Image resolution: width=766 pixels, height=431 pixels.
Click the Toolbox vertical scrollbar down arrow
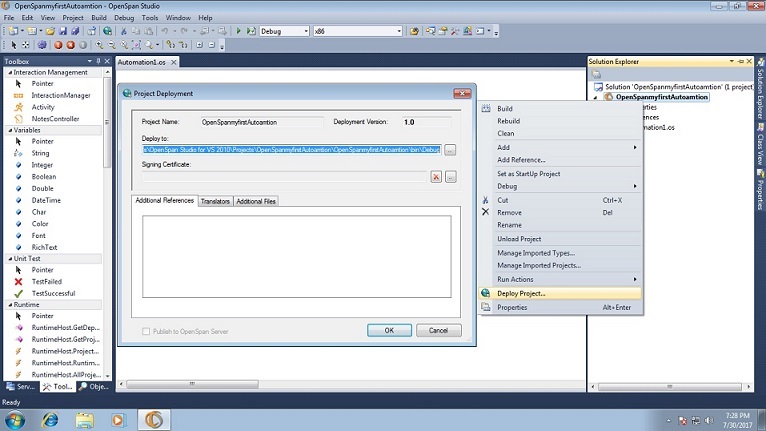(x=107, y=376)
